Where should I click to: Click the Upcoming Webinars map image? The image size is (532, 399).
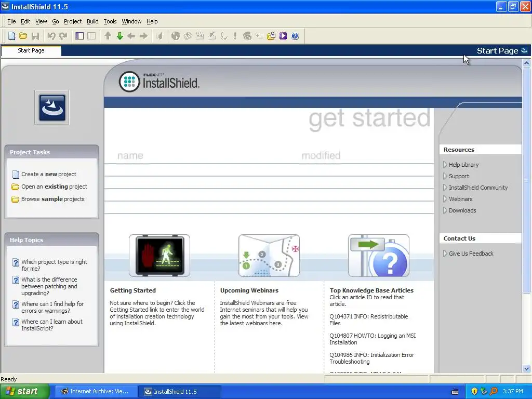pyautogui.click(x=269, y=256)
